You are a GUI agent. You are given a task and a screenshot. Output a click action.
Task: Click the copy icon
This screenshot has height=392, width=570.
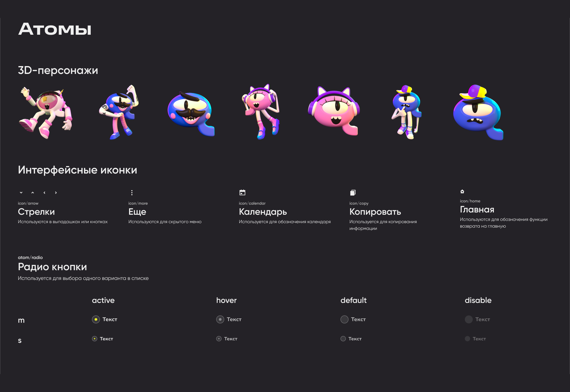(x=353, y=193)
